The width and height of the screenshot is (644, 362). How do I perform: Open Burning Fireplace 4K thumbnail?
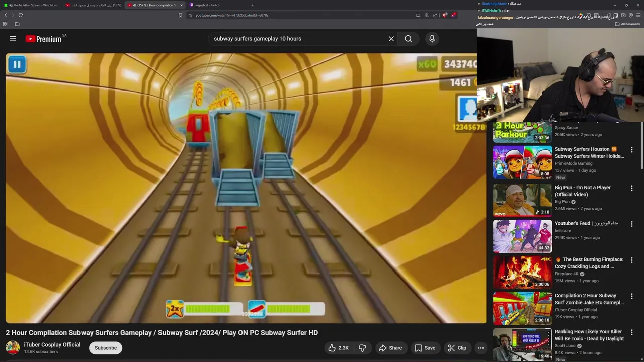click(522, 272)
